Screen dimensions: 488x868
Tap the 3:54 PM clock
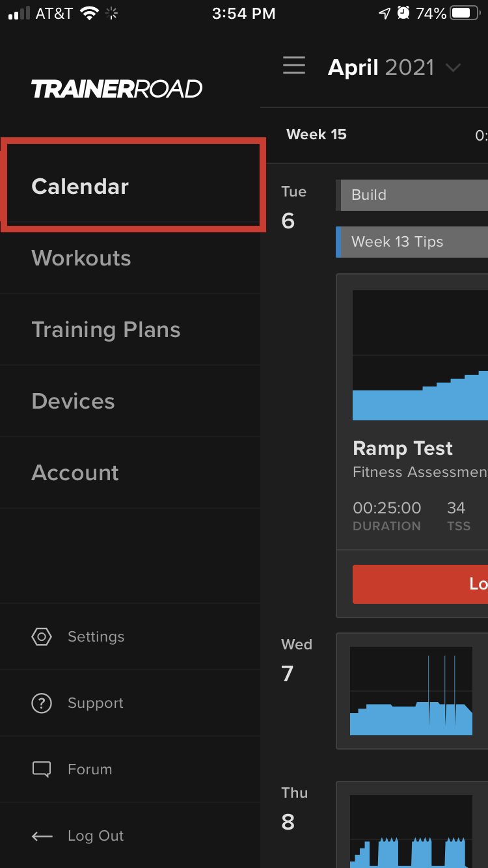243,14
